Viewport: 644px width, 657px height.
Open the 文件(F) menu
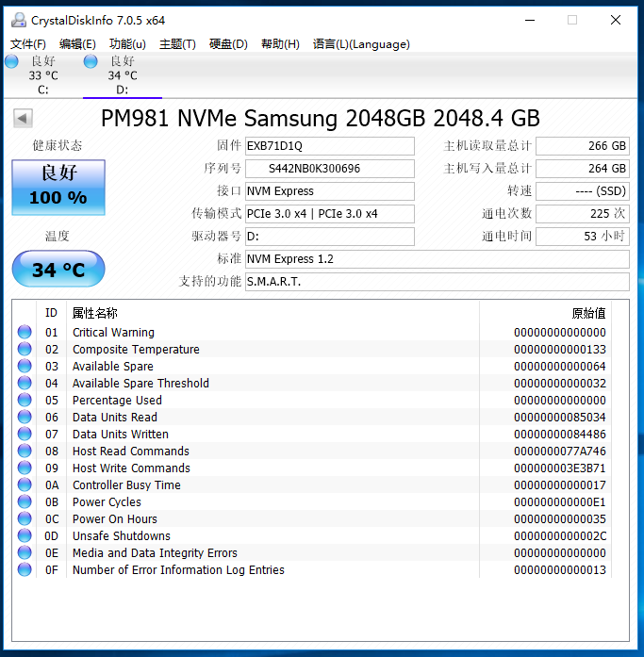point(28,44)
